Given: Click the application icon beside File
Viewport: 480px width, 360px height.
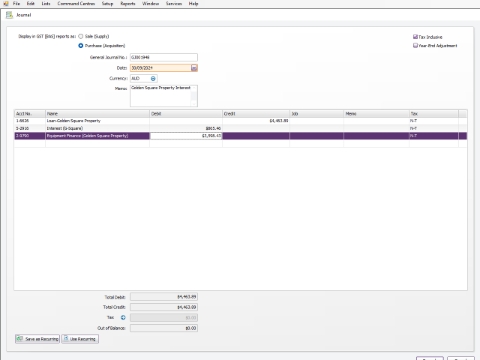Looking at the screenshot, I should point(6,3).
